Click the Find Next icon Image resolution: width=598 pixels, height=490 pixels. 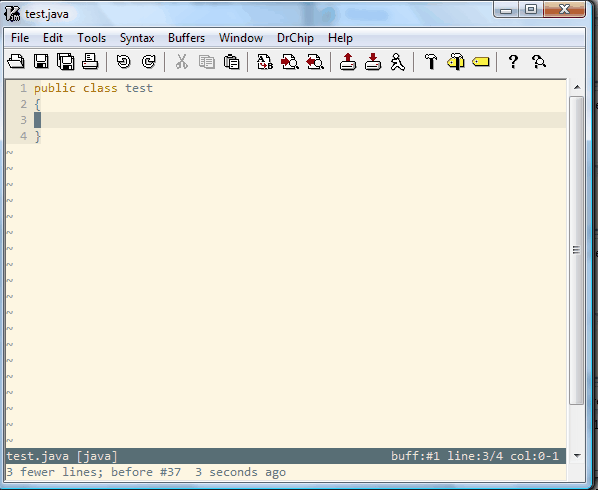pos(290,61)
